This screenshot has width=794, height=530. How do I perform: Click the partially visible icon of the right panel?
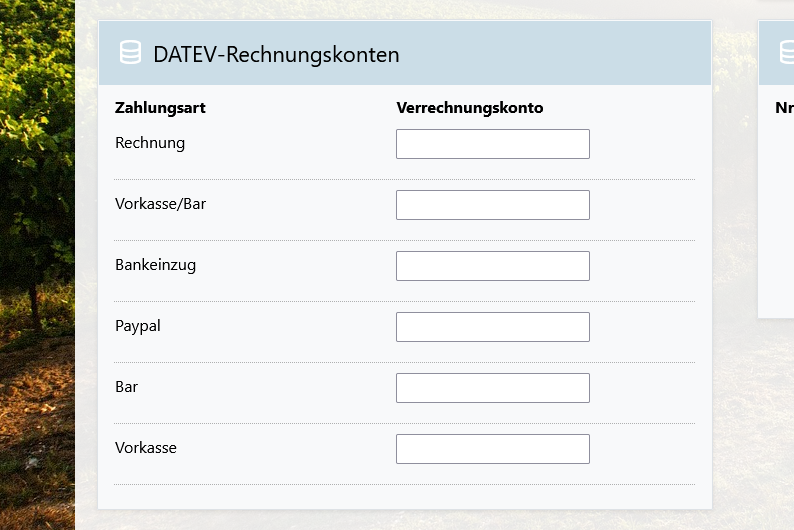[x=788, y=54]
